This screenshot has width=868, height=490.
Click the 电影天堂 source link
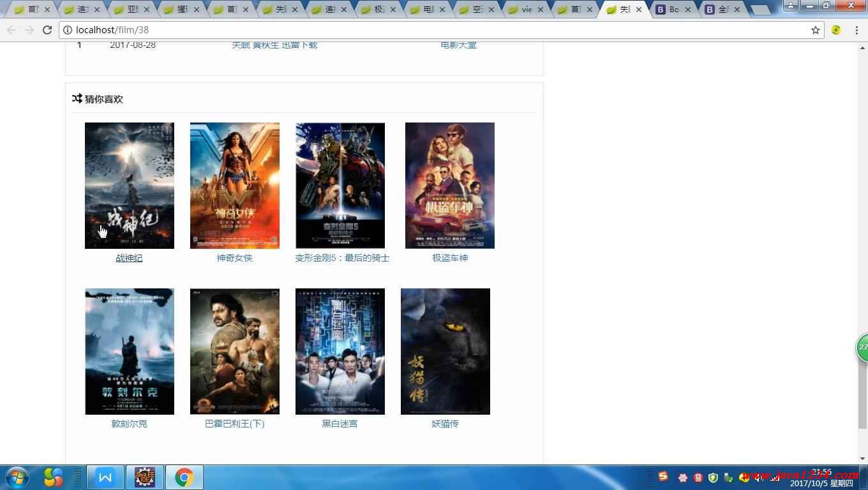(458, 45)
